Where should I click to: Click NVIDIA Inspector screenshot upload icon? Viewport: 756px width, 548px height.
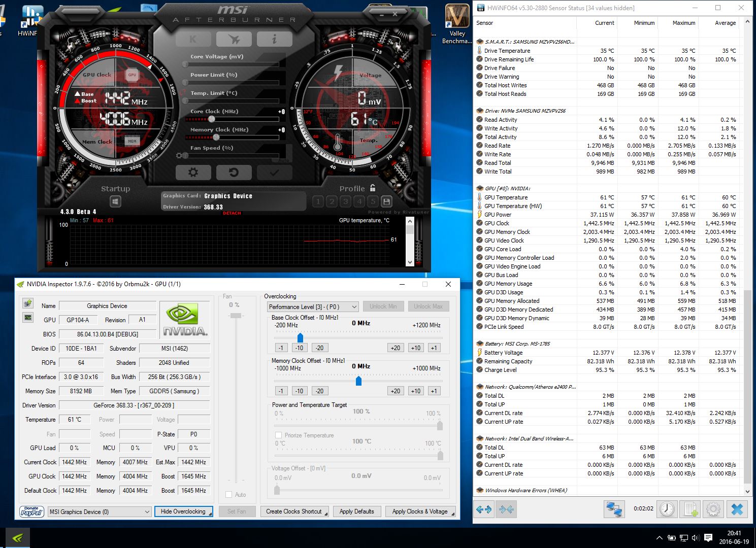[28, 303]
